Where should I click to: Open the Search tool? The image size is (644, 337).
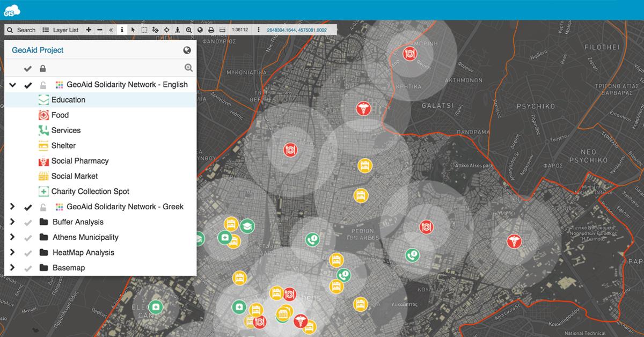21,30
